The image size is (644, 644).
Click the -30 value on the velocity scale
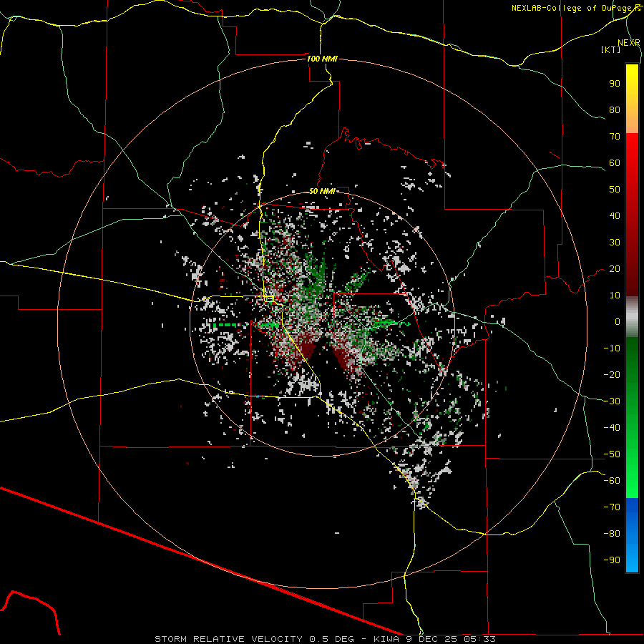point(612,401)
